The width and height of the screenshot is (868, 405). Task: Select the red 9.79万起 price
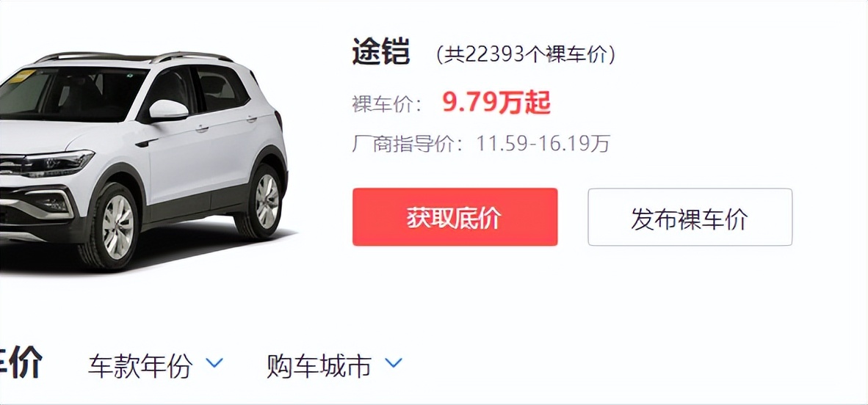[496, 103]
